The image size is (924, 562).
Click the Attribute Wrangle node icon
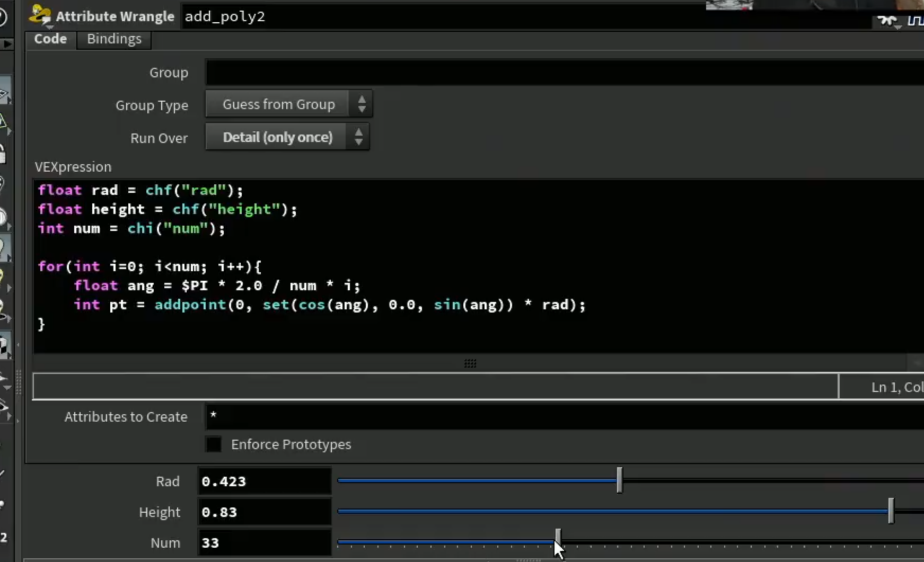(x=40, y=15)
